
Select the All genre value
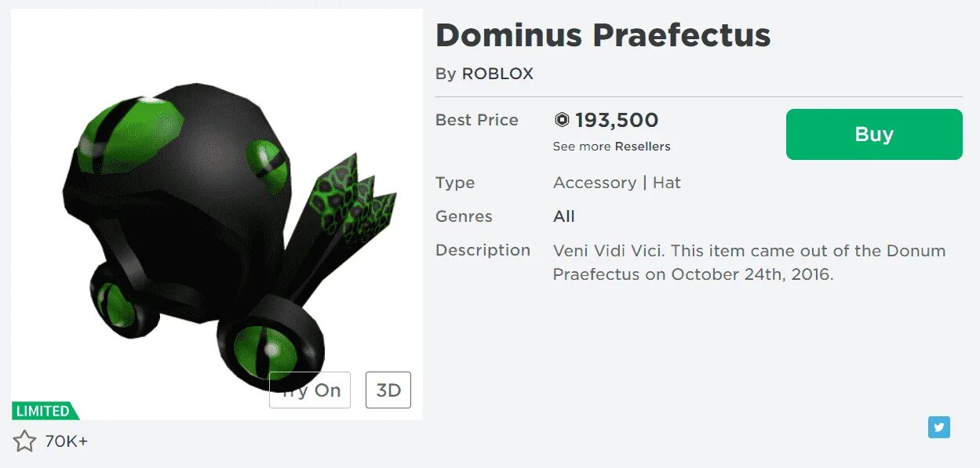pyautogui.click(x=563, y=216)
